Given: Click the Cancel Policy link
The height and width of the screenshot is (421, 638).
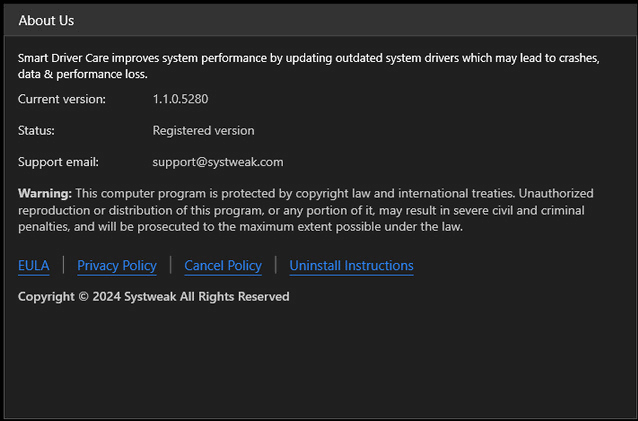Looking at the screenshot, I should [x=223, y=265].
